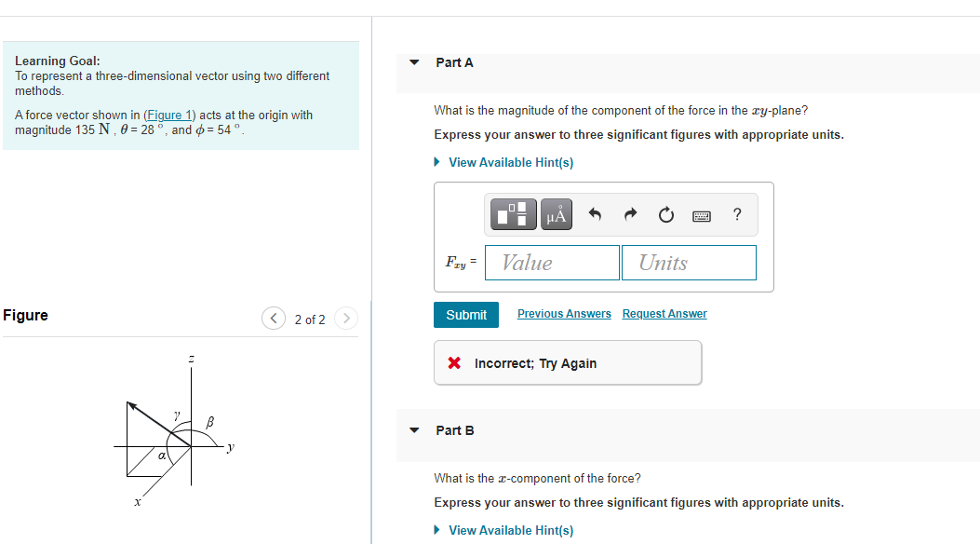Click the question mark help icon

pos(736,214)
